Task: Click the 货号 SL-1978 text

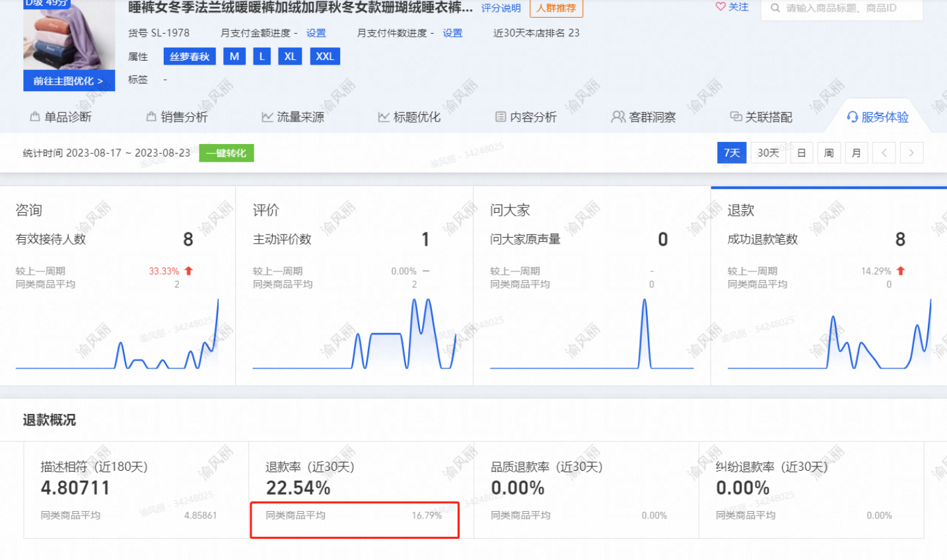Action: (x=158, y=33)
